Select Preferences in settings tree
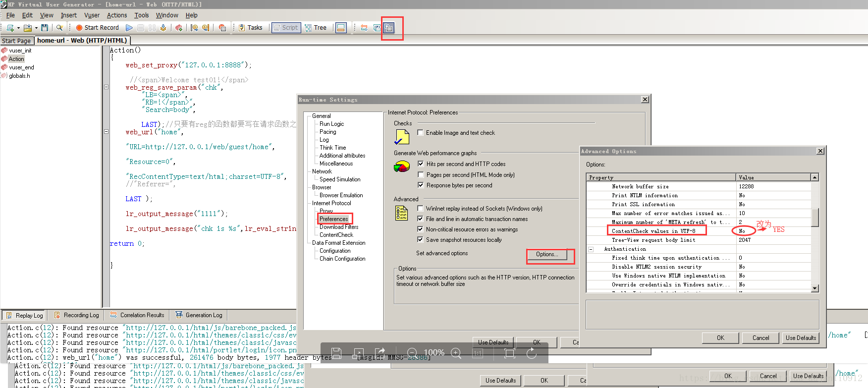 [x=334, y=219]
